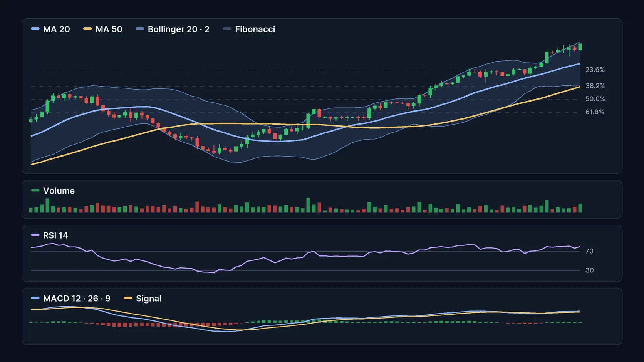The width and height of the screenshot is (644, 362).
Task: Click the Signal yellow legend swatch
Action: click(128, 298)
